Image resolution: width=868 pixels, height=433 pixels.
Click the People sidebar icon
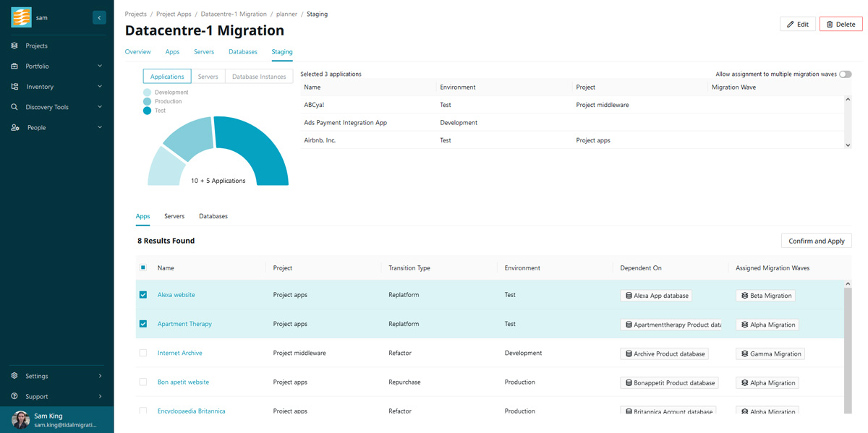[14, 127]
